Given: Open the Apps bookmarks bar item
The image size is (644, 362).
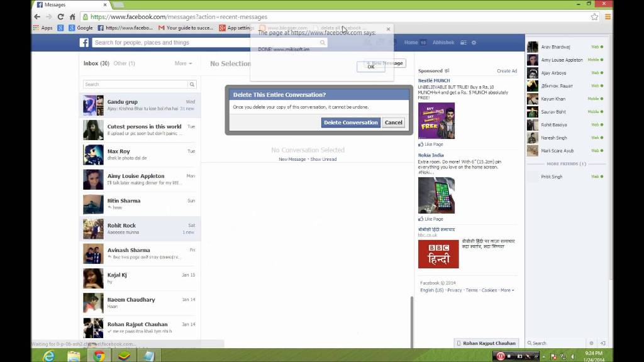Looking at the screenshot, I should [x=43, y=28].
